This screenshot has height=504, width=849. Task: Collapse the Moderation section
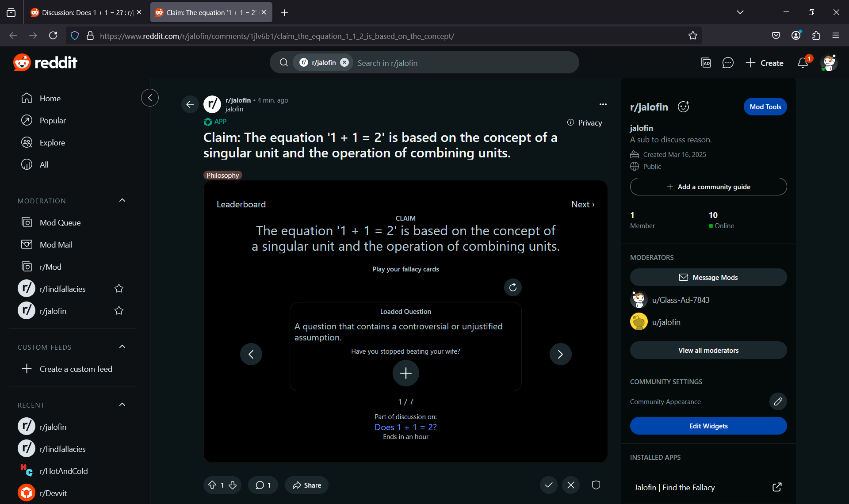click(x=122, y=201)
